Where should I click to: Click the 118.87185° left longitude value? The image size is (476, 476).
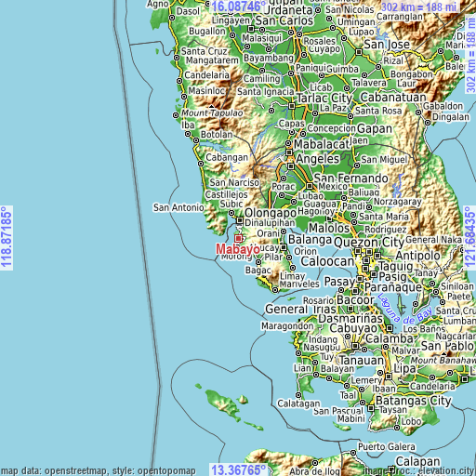pos(7,237)
